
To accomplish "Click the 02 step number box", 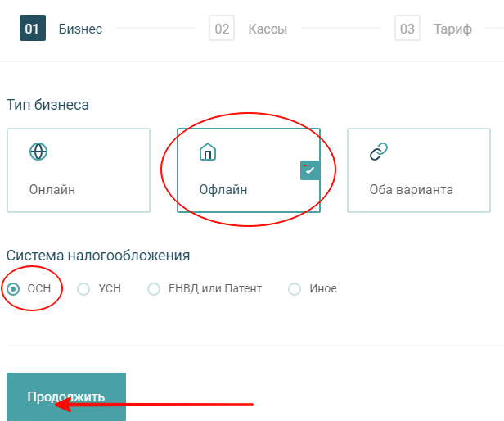I will pos(222,28).
